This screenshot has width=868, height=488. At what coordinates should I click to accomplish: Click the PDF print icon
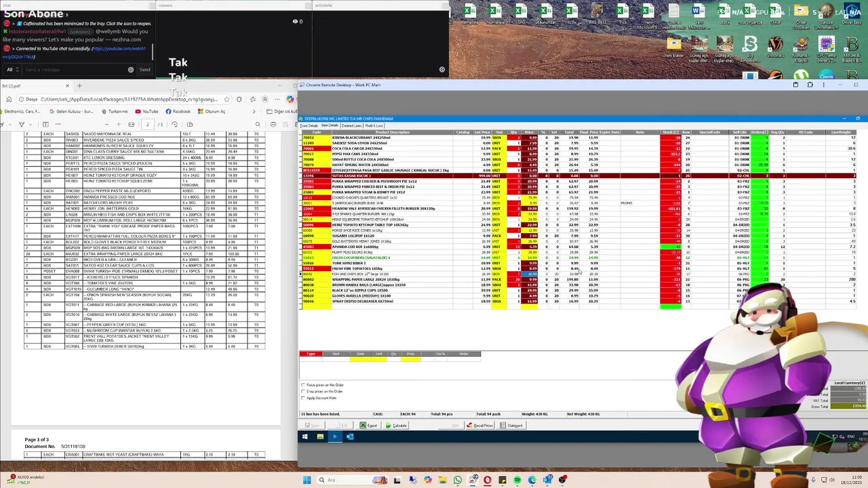[x=273, y=124]
